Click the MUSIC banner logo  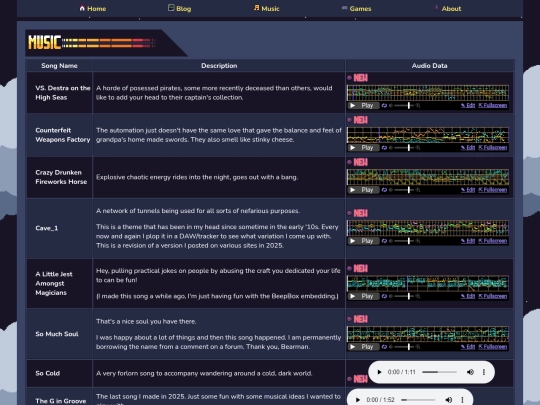pos(92,43)
